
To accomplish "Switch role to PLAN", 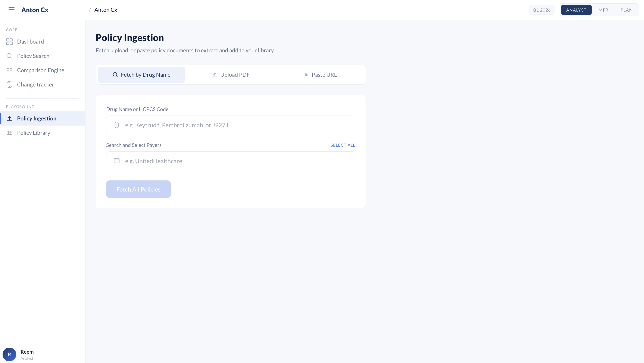I will 626,10.
